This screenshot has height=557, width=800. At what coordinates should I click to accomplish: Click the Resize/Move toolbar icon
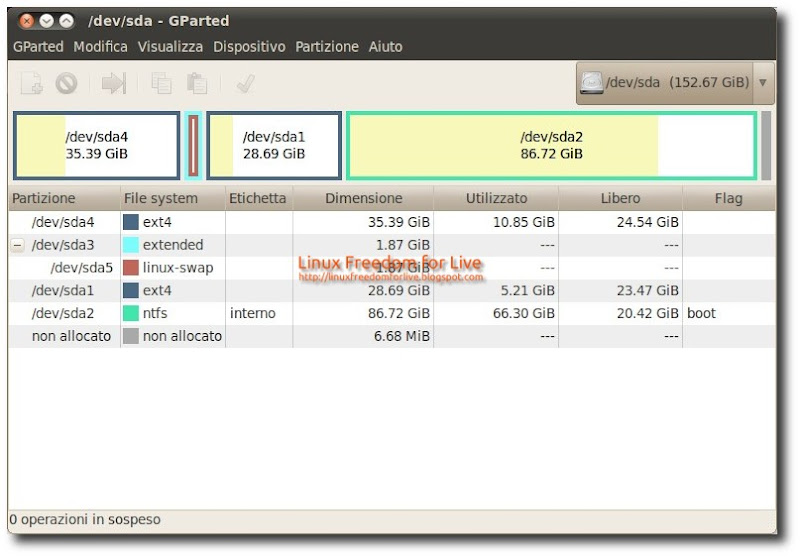pyautogui.click(x=113, y=83)
